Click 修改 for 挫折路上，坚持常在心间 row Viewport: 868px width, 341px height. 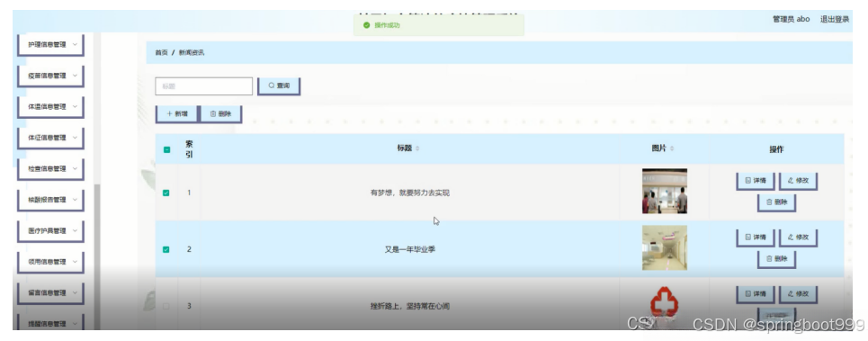point(798,294)
